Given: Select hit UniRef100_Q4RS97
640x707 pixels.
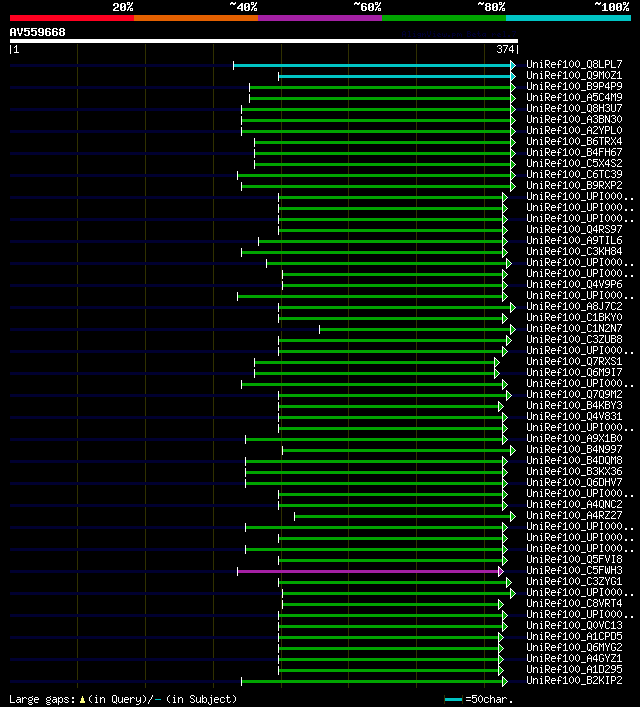Looking at the screenshot, I should click(574, 229).
